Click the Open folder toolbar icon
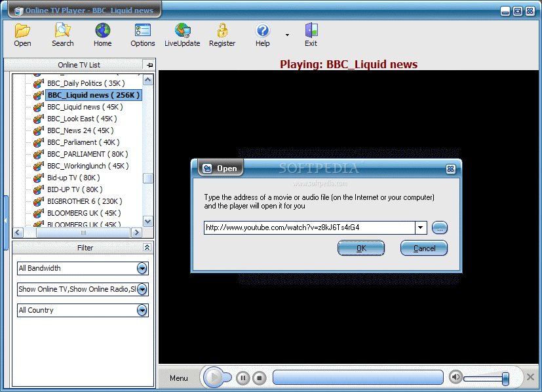The width and height of the screenshot is (542, 392). pyautogui.click(x=22, y=35)
